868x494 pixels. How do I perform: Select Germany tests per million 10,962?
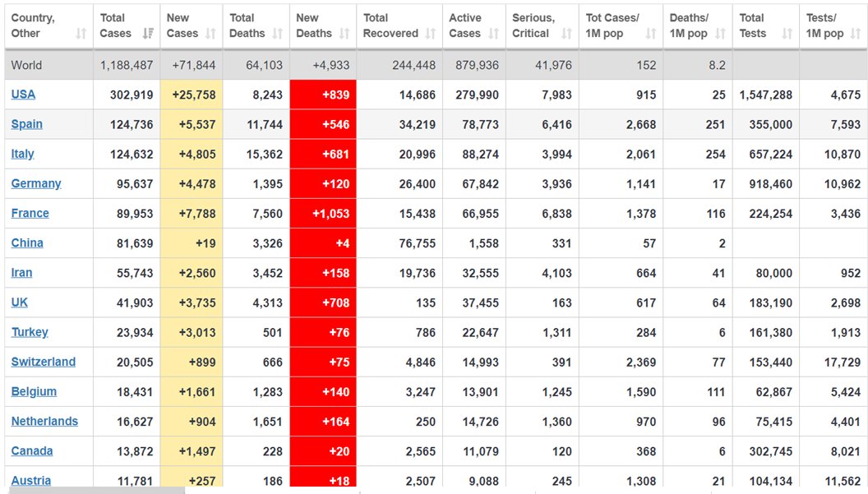(x=843, y=184)
